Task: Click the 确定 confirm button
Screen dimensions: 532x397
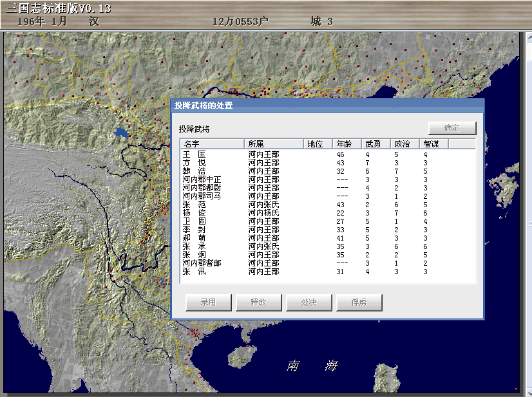Action: pyautogui.click(x=452, y=128)
